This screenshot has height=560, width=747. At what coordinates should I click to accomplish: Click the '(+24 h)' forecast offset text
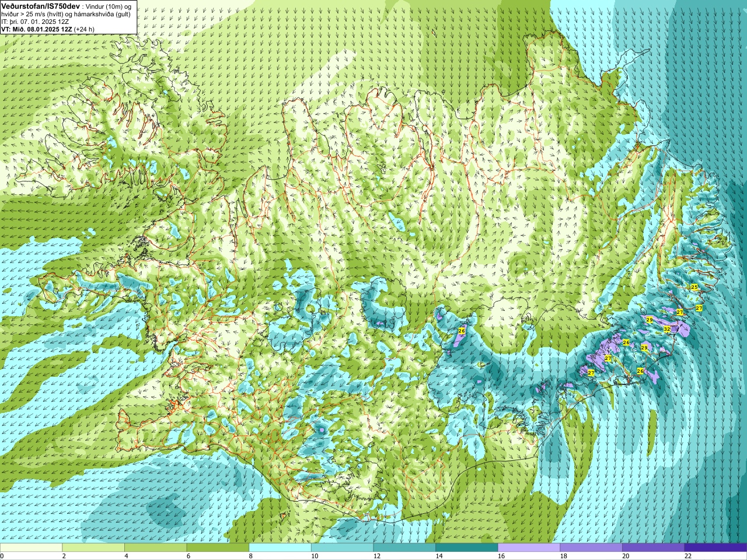pyautogui.click(x=84, y=29)
